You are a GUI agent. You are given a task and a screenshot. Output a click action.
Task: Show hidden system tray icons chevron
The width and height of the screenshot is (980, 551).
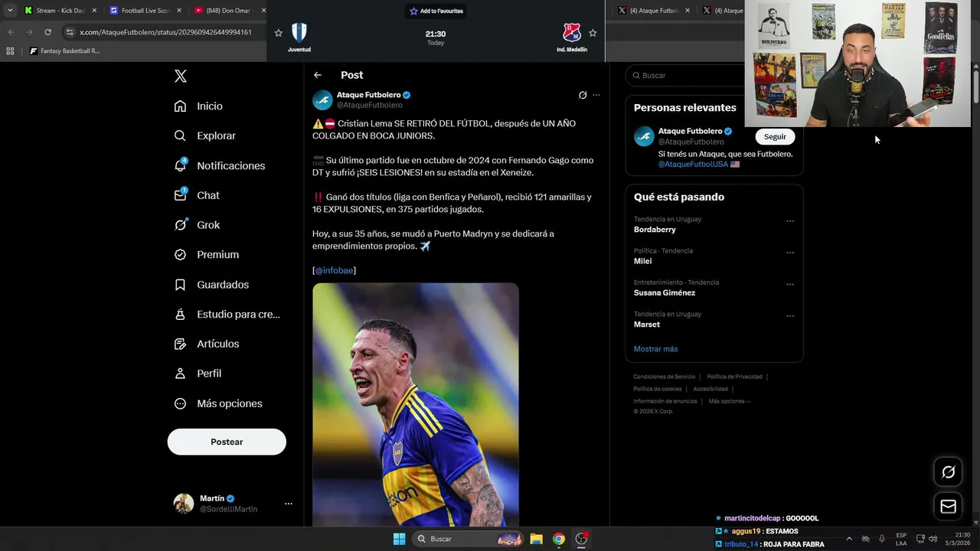click(x=848, y=539)
